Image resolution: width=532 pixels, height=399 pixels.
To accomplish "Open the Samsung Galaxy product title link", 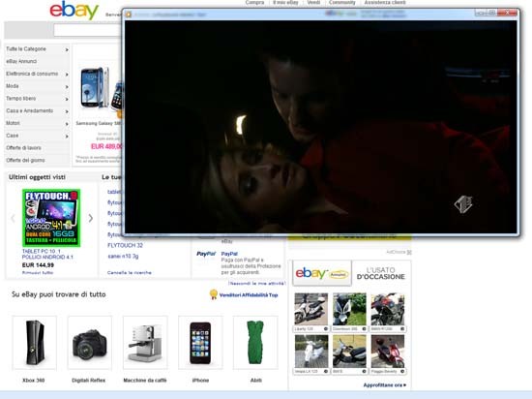I will pos(99,123).
